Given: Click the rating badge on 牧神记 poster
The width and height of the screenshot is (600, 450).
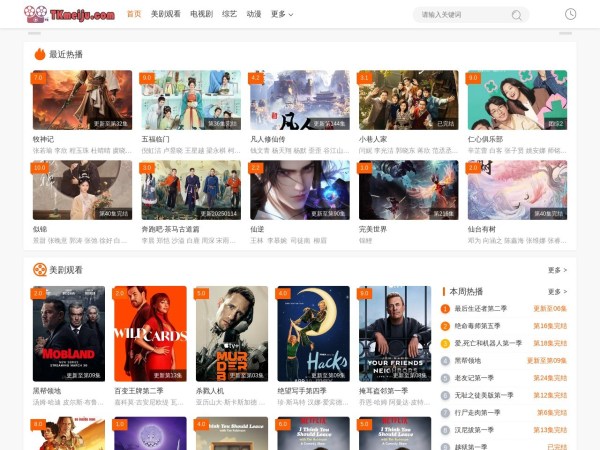Looking at the screenshot, I should click(39, 77).
